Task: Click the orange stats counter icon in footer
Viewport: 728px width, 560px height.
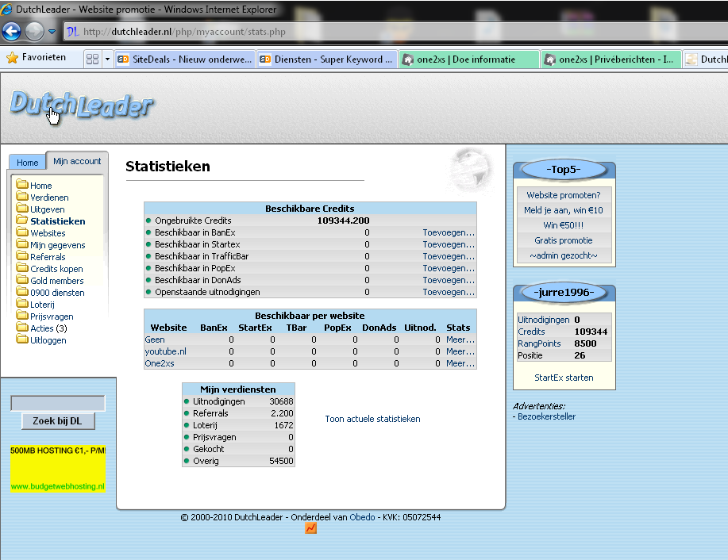Action: (x=310, y=528)
